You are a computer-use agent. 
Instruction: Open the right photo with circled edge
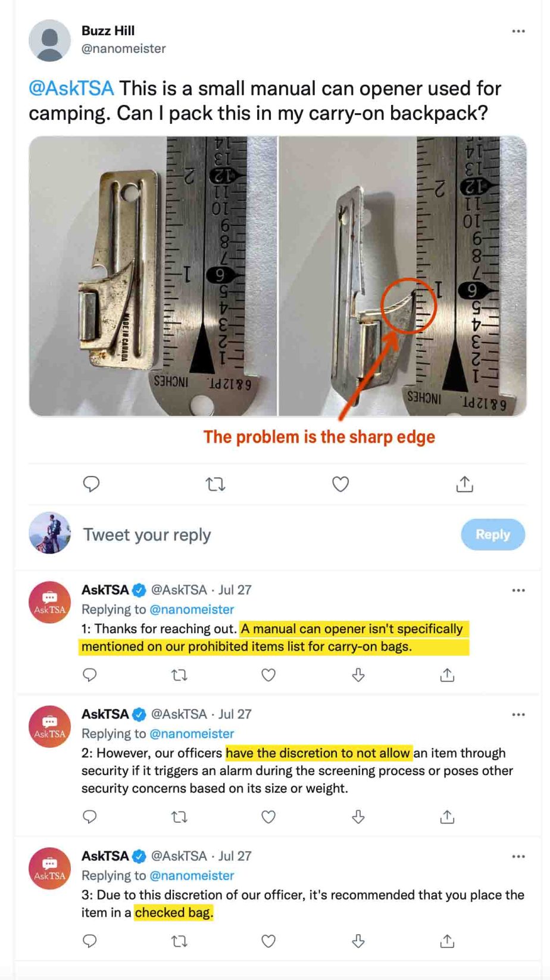(x=403, y=276)
